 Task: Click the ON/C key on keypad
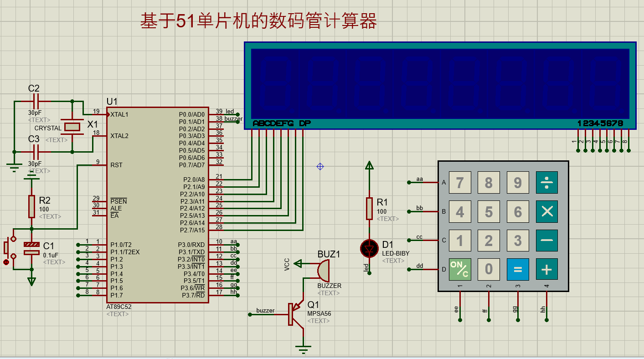coord(460,270)
